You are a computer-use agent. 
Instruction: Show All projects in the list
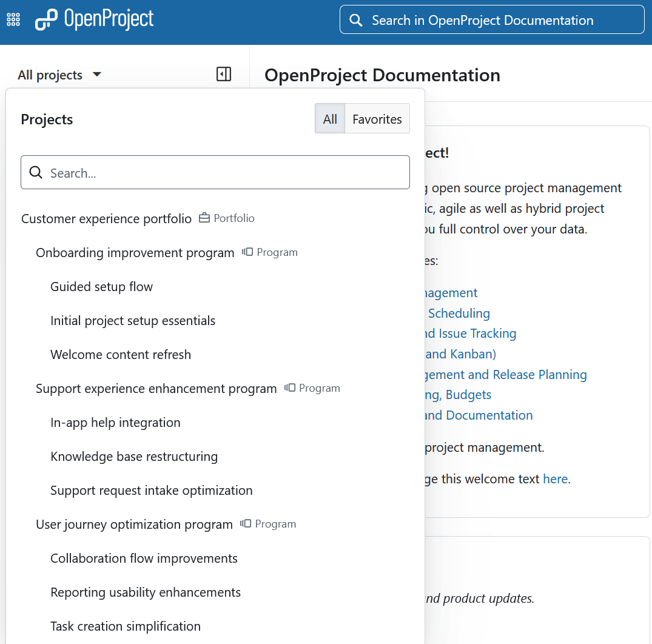click(x=330, y=119)
